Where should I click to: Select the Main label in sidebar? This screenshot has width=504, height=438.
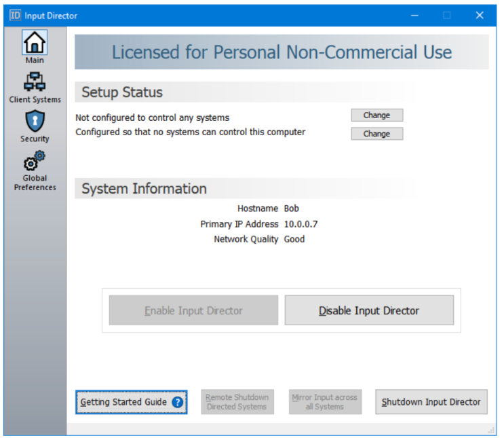(35, 60)
